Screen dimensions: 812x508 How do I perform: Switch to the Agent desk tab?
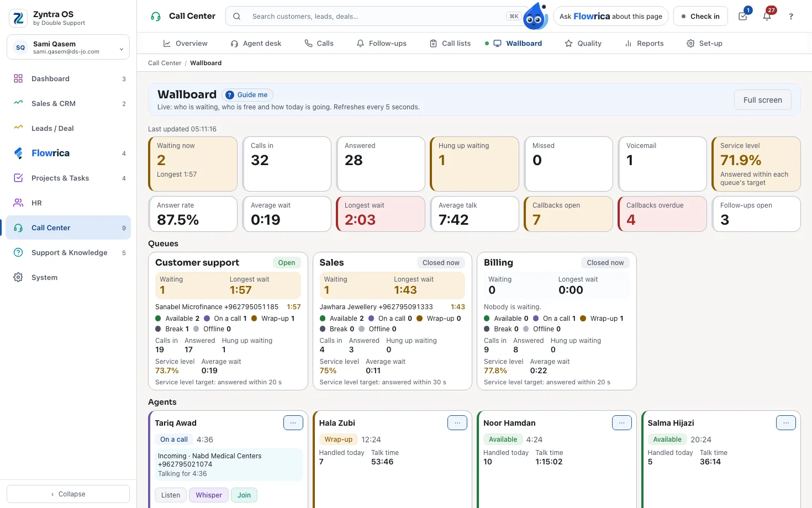pyautogui.click(x=256, y=43)
